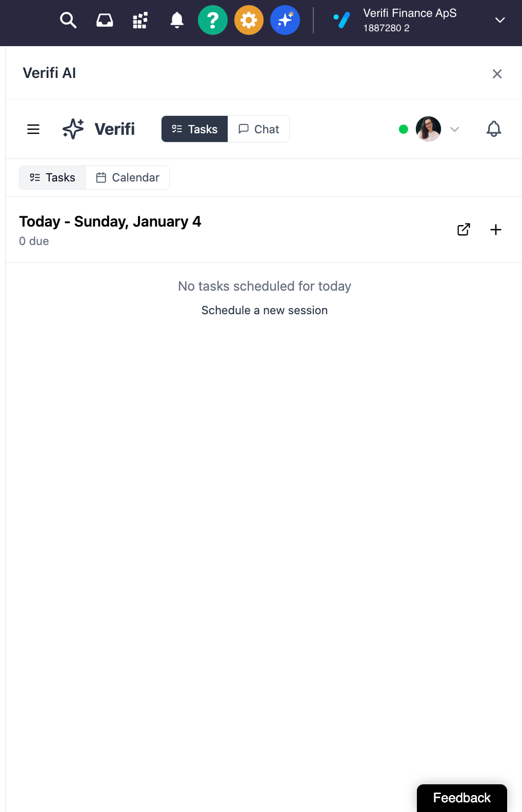Image resolution: width=522 pixels, height=812 pixels.
Task: Open the inbox tray icon
Action: (x=105, y=21)
